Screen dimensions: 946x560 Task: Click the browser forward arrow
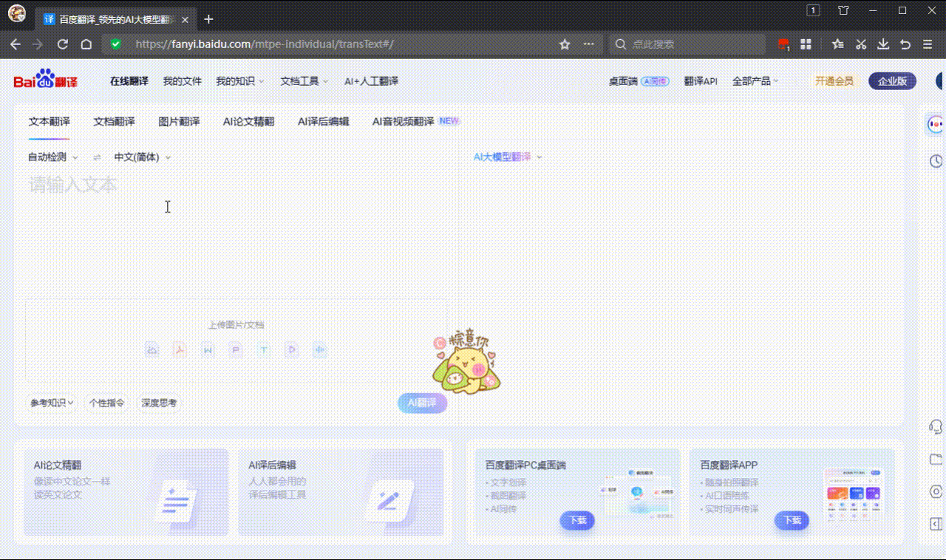pos(38,44)
